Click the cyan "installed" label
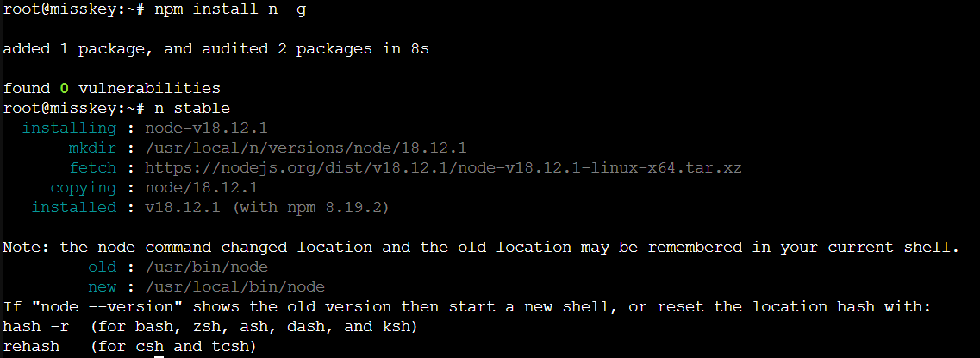 [73, 207]
